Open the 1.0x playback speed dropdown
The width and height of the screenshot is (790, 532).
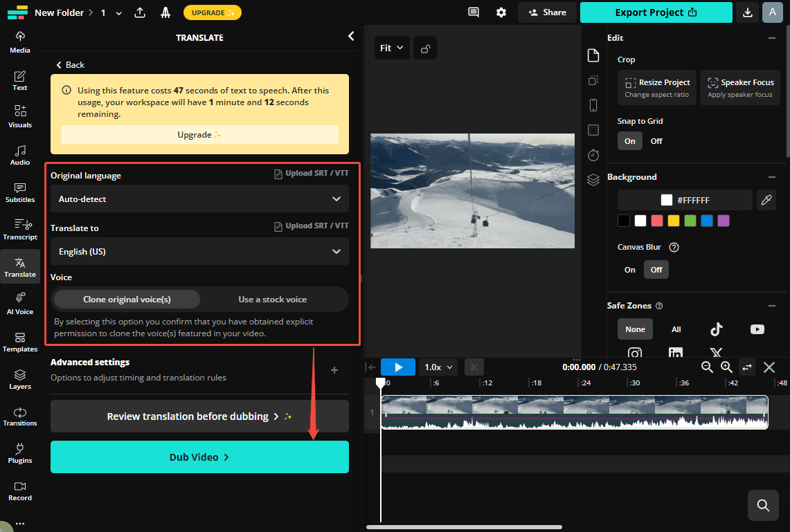tap(438, 367)
